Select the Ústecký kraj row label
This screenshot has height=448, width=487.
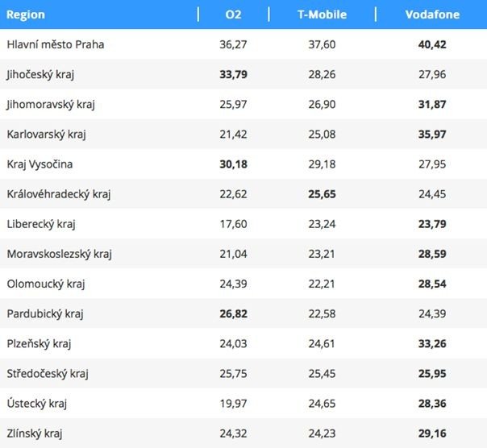tap(38, 403)
